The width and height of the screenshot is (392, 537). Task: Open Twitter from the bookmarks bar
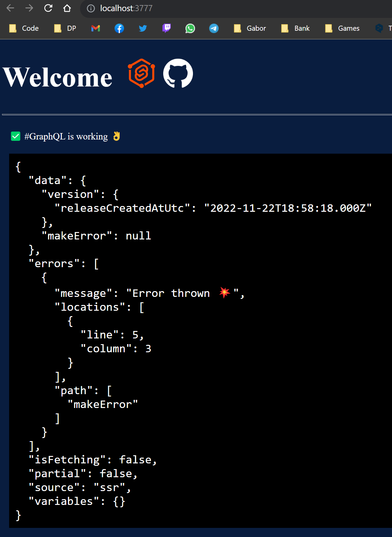pos(143,28)
